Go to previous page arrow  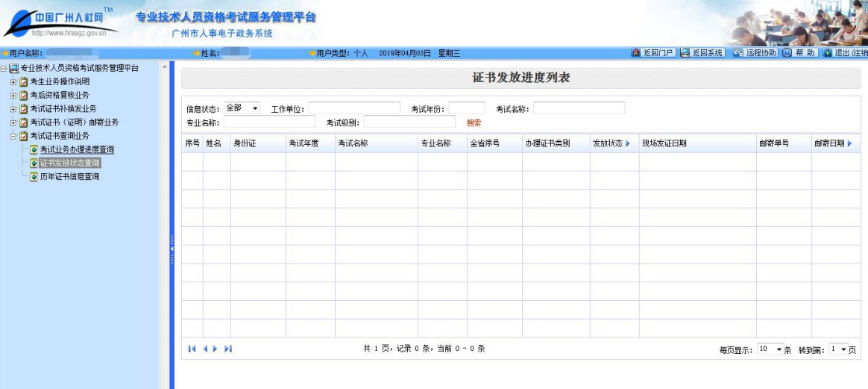point(205,349)
